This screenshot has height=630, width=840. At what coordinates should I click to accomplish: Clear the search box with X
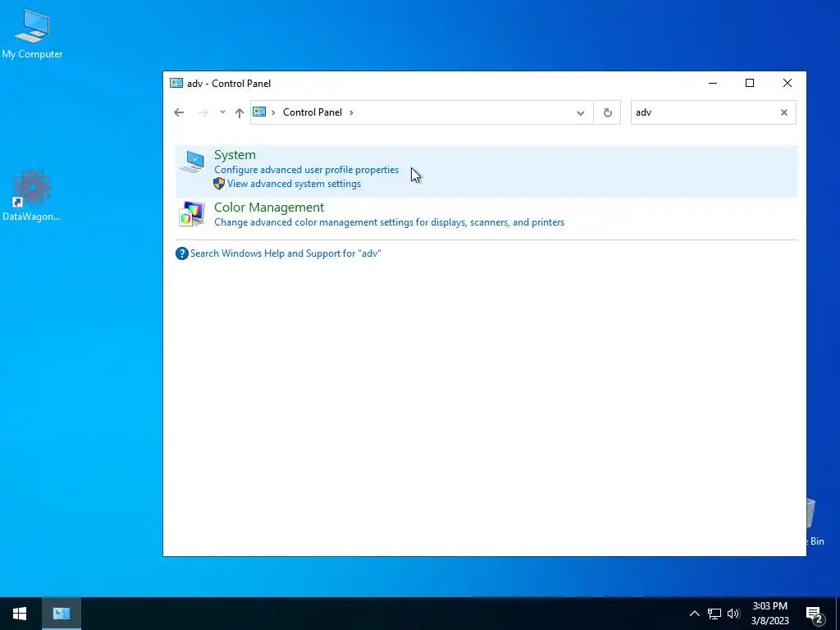coord(784,112)
